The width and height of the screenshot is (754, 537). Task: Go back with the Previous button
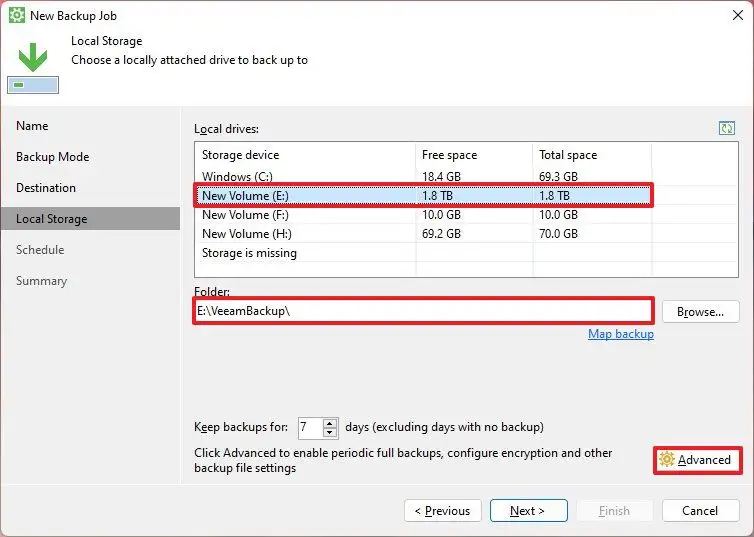442,511
